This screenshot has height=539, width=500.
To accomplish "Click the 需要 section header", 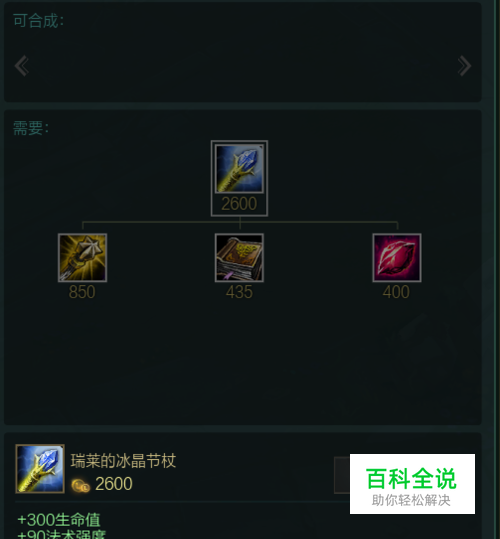I will 31,128.
